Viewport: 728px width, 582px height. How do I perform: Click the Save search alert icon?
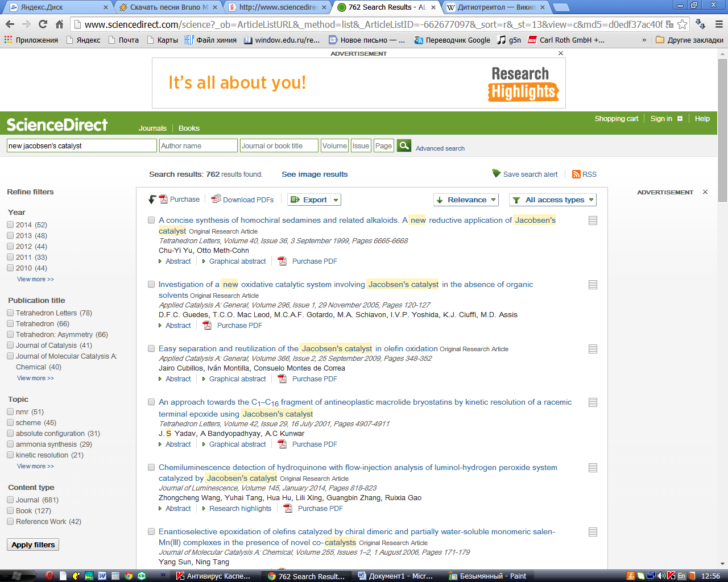tap(497, 173)
